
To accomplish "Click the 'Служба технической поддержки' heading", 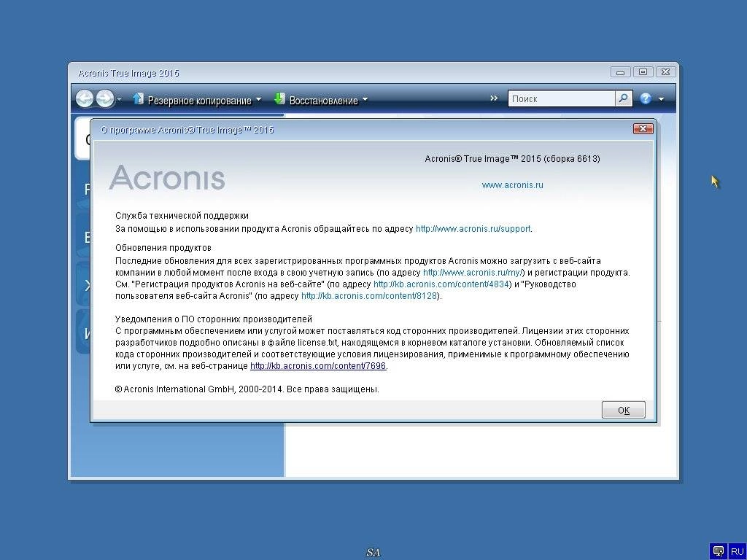I will 182,216.
